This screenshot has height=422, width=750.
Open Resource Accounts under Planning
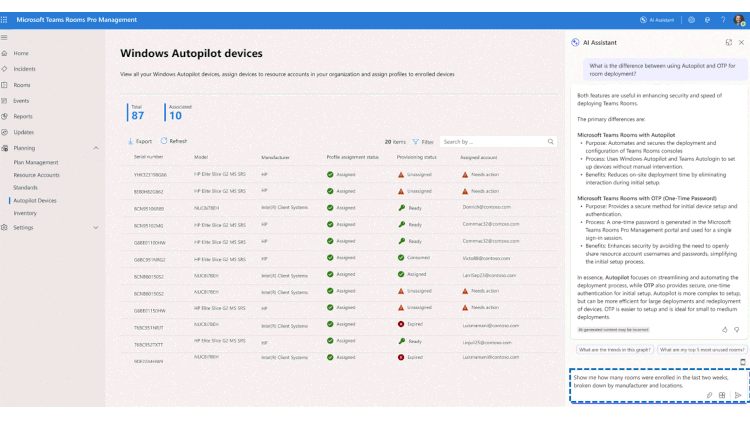(36, 175)
